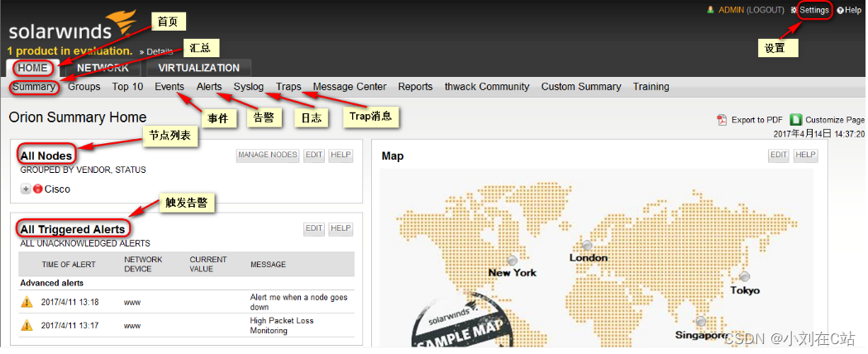This screenshot has height=354, width=868.
Task: Click www device in 13:18 row
Action: pos(132,303)
